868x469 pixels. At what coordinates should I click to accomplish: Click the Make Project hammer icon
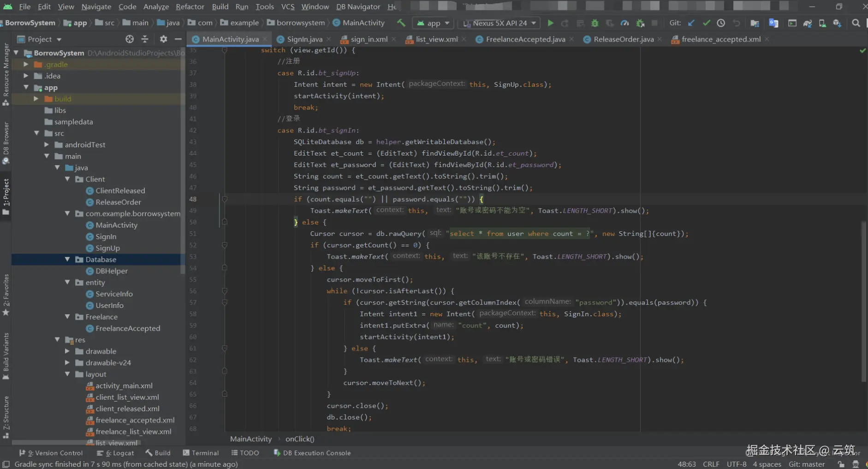[401, 23]
